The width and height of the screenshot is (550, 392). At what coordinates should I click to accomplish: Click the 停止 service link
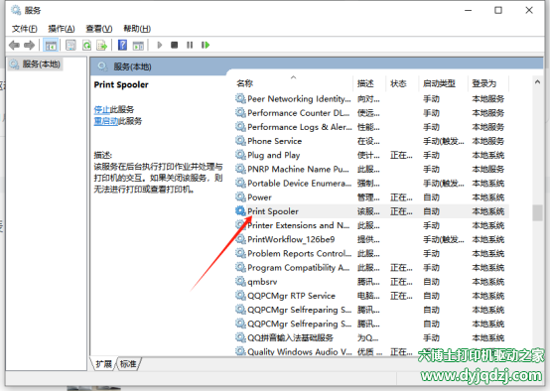pos(101,109)
